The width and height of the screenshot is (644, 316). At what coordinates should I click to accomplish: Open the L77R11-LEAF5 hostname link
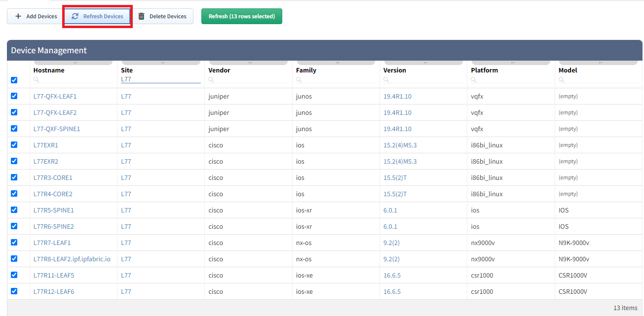pos(54,275)
